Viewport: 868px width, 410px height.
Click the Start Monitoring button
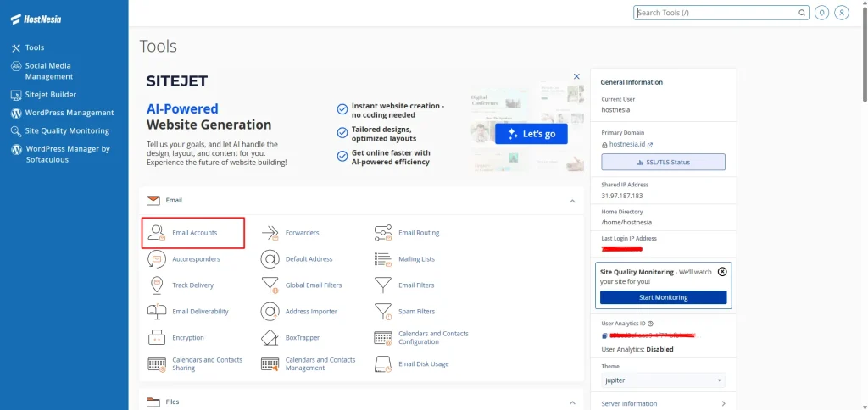coord(663,297)
